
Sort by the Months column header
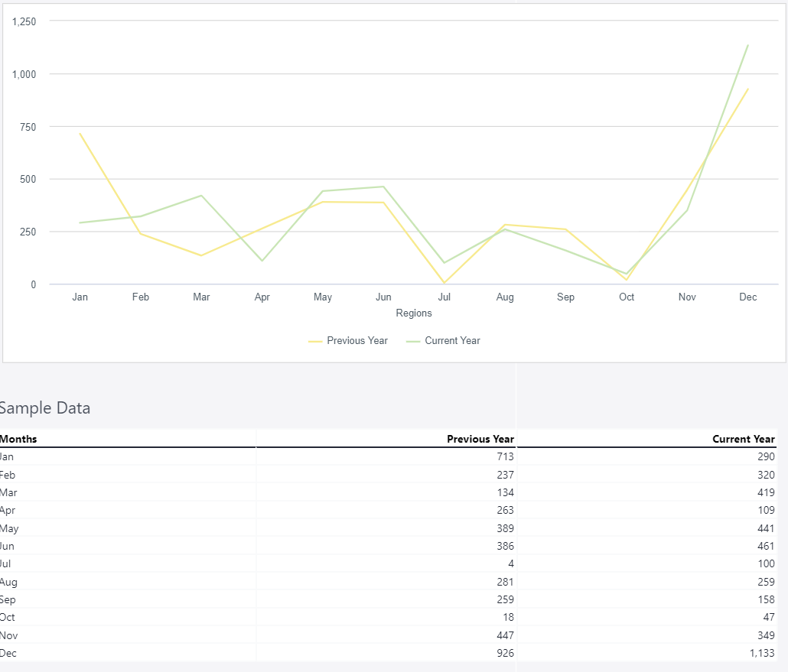(18, 439)
